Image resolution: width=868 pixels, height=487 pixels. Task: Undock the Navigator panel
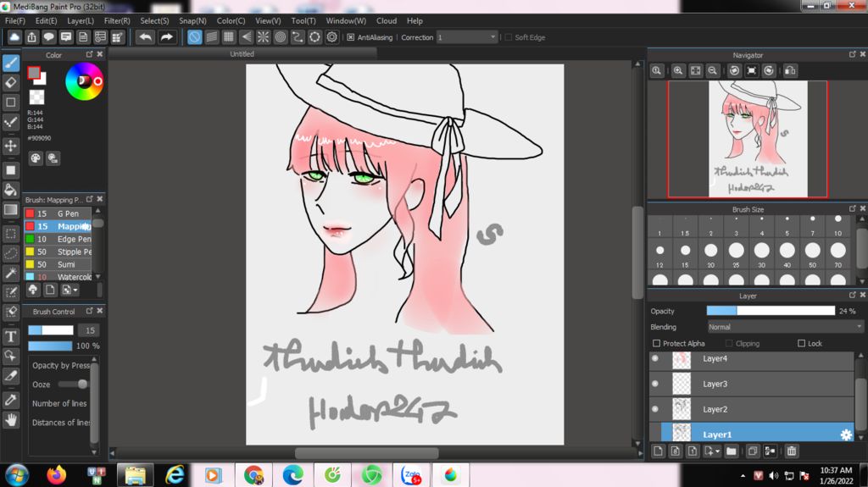852,54
